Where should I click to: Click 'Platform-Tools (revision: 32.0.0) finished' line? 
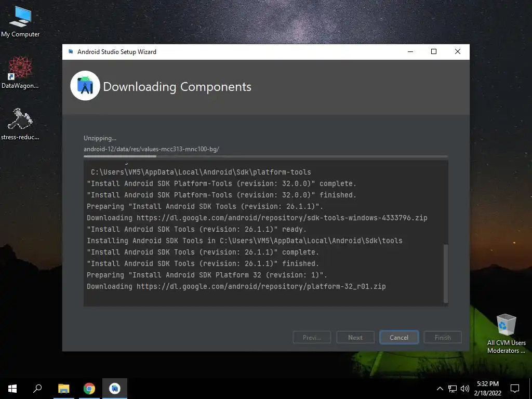tap(221, 195)
